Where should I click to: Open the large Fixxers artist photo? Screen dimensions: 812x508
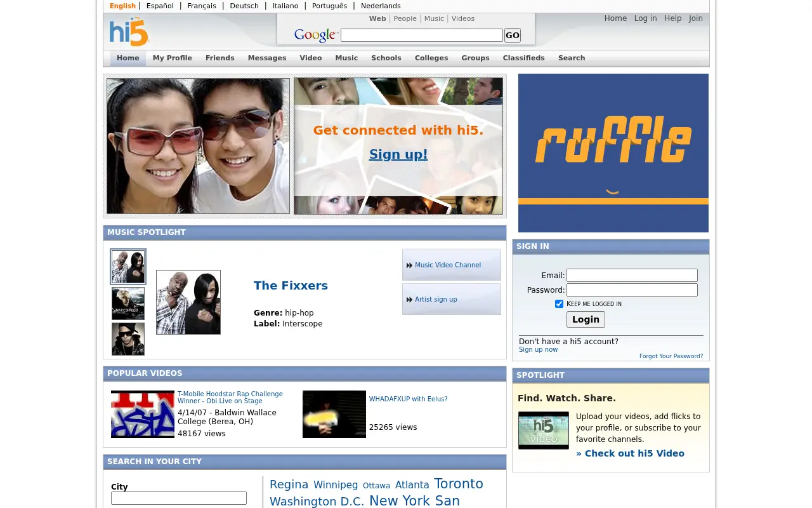(x=188, y=302)
